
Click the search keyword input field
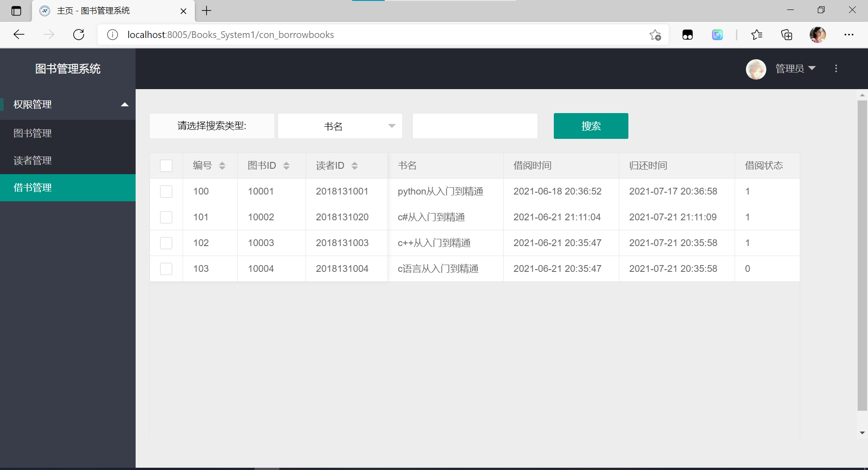(x=475, y=126)
